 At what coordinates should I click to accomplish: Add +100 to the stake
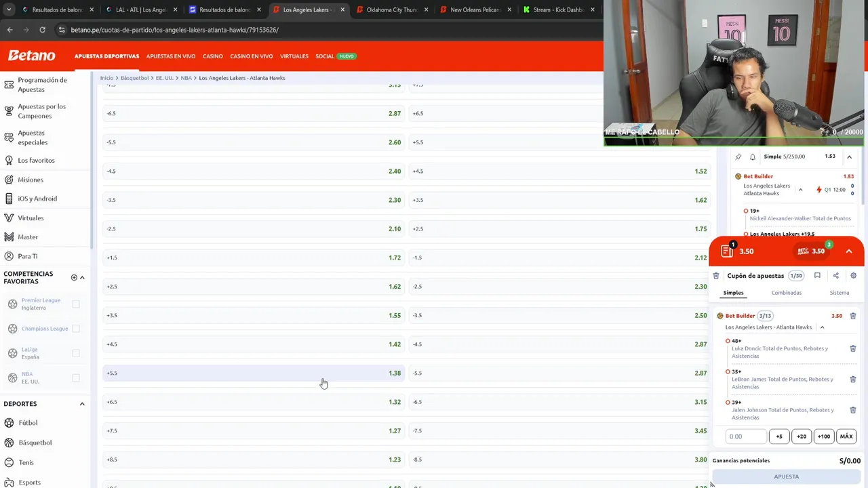tap(824, 436)
